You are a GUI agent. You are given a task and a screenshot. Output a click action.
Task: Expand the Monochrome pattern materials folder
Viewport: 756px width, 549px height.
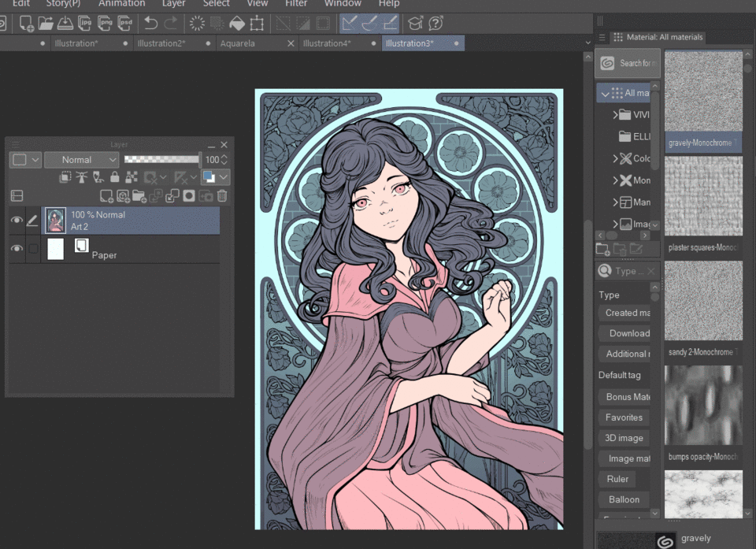tap(616, 180)
